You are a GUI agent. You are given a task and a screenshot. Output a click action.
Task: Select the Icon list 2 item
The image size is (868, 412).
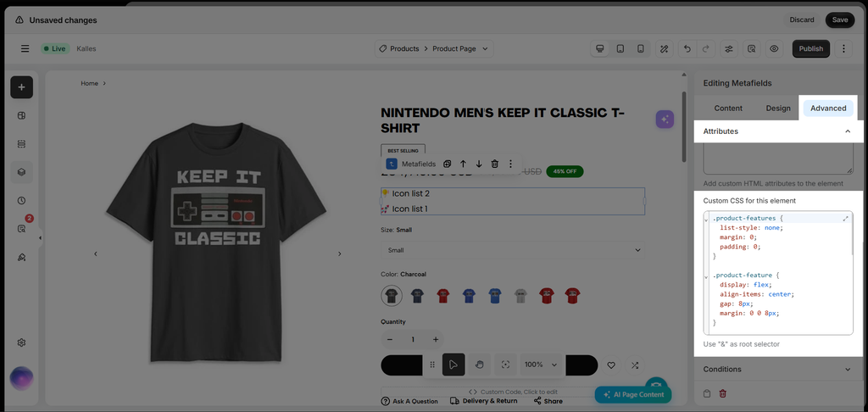(406, 194)
